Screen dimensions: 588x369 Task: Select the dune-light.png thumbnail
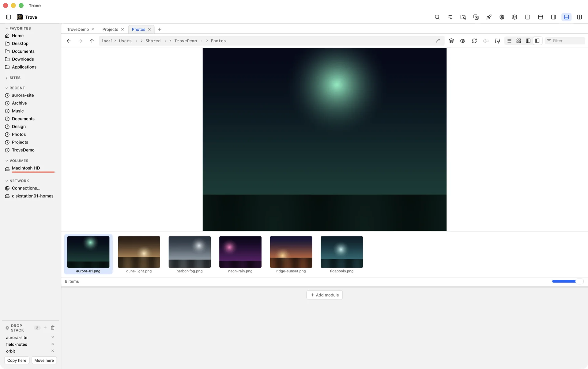(x=139, y=254)
